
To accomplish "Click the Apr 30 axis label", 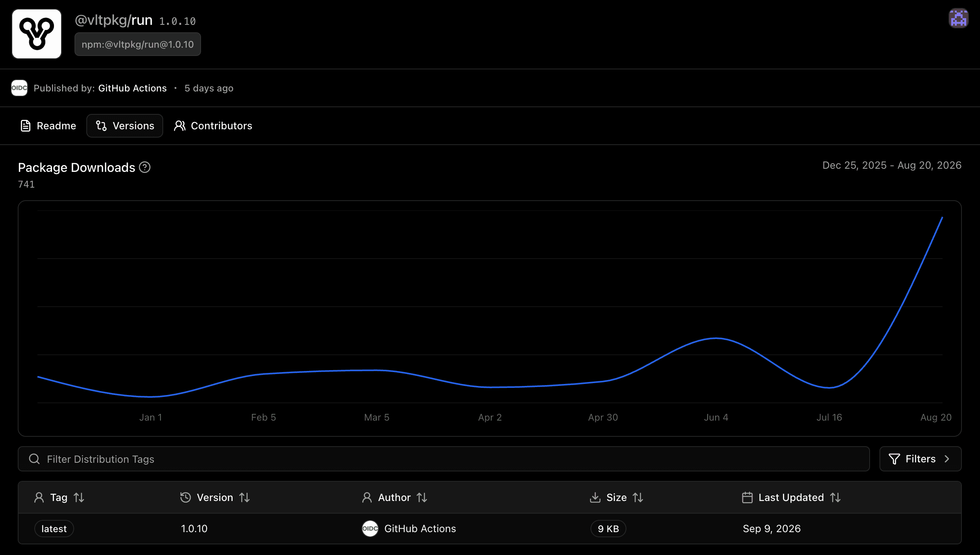I will [x=603, y=417].
